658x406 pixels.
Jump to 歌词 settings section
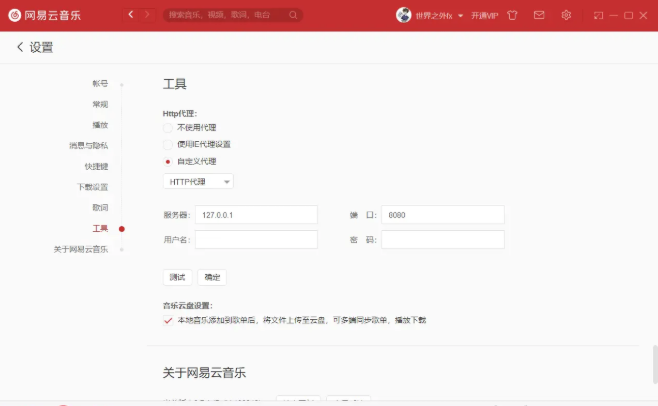point(100,207)
